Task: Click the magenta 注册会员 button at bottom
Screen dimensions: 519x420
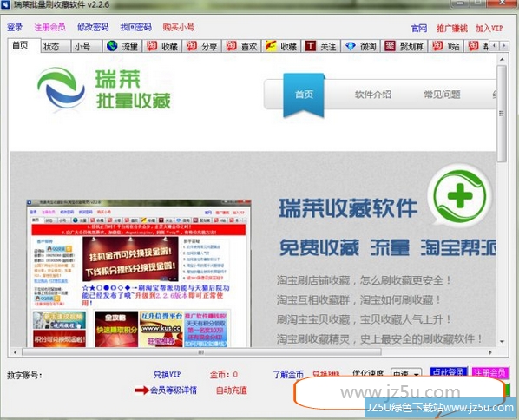Action: coord(489,372)
